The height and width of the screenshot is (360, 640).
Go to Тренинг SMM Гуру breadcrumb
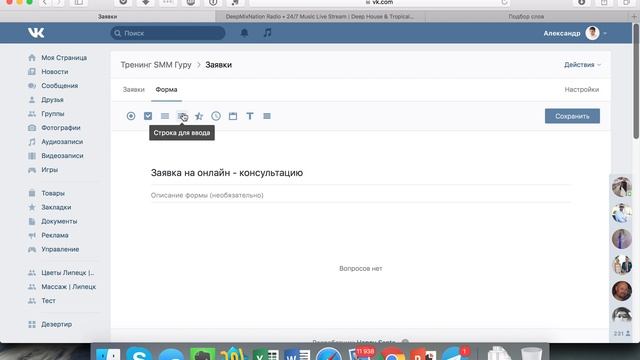[156, 65]
